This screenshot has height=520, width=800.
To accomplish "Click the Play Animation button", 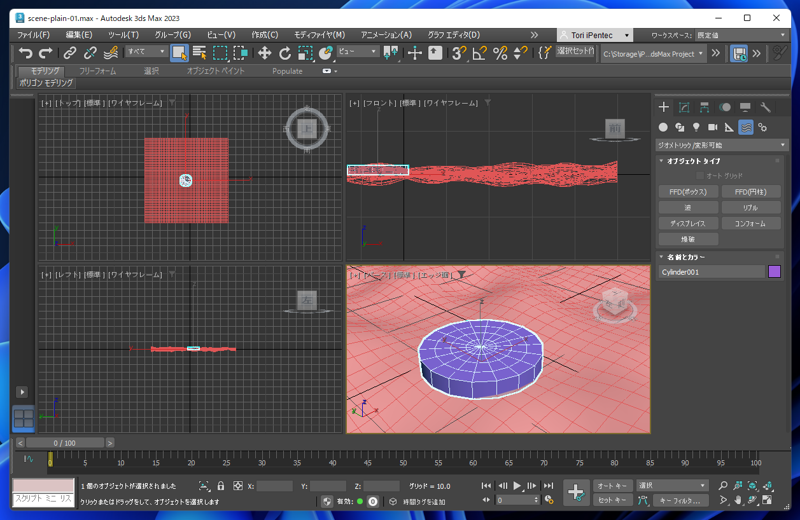I will [517, 485].
